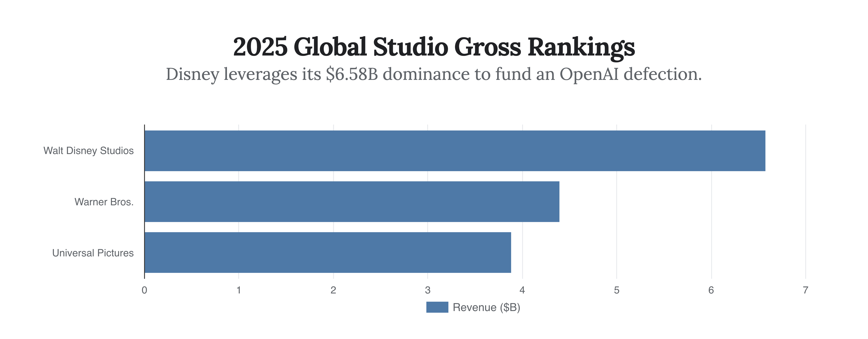Click the 4 tick on x-axis
Image resolution: width=868 pixels, height=339 pixels.
point(522,290)
